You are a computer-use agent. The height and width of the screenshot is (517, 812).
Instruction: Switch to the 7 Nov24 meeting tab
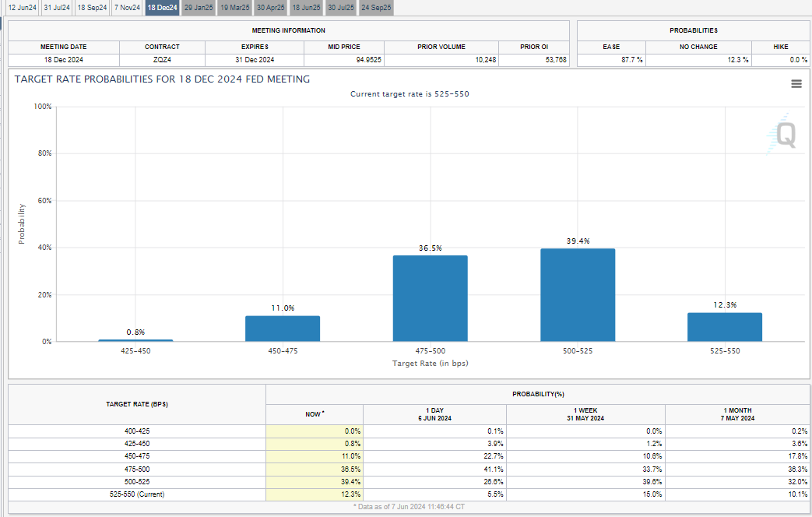(128, 8)
